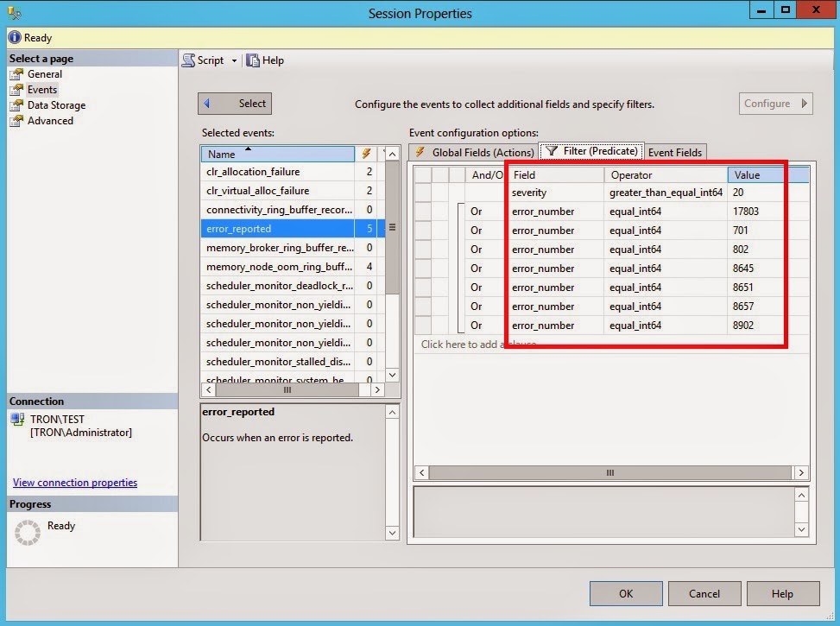Click the TRON\TEST server connection icon
The height and width of the screenshot is (626, 840).
(x=17, y=420)
